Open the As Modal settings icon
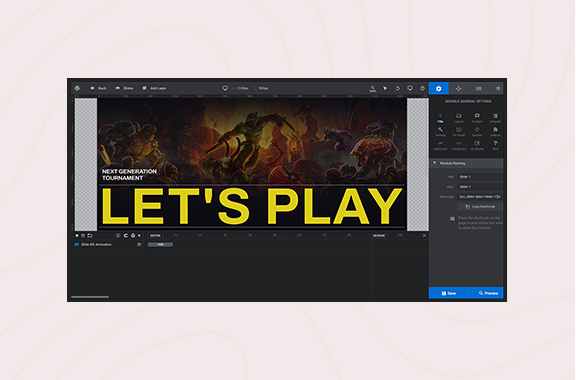Image resolution: width=576 pixels, height=380 pixels. (x=477, y=146)
